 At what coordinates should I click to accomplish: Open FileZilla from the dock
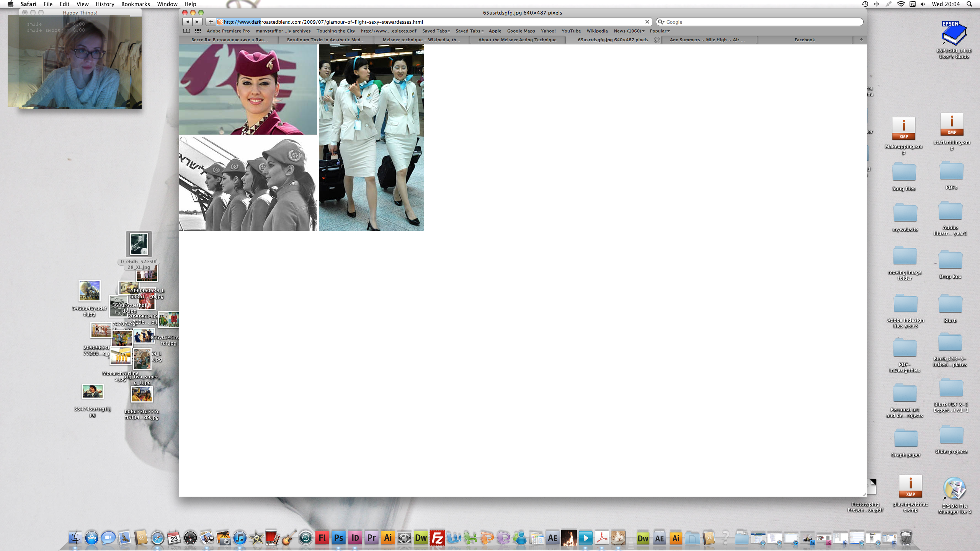click(x=437, y=538)
